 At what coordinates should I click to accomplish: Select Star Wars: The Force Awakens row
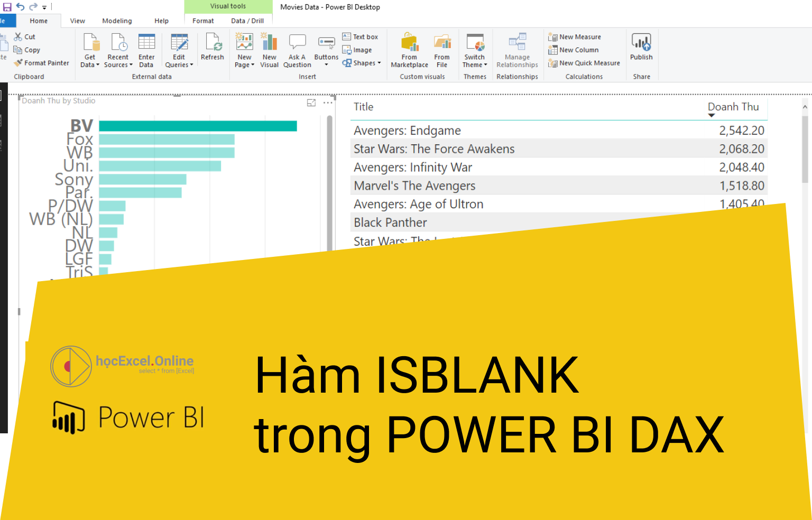tap(559, 148)
